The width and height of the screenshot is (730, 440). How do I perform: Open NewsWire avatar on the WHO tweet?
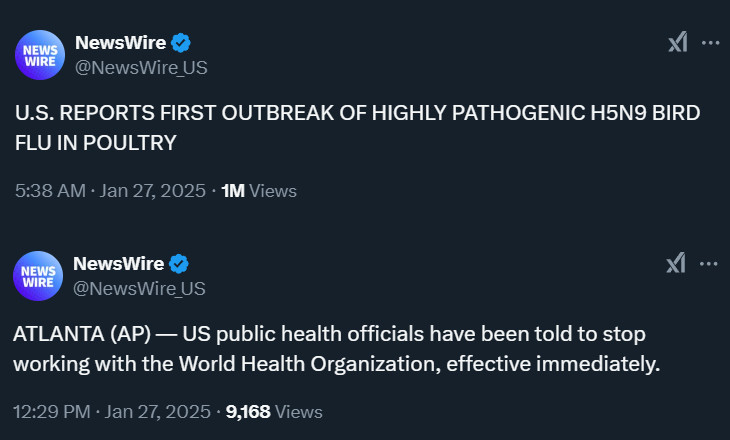pos(38,276)
